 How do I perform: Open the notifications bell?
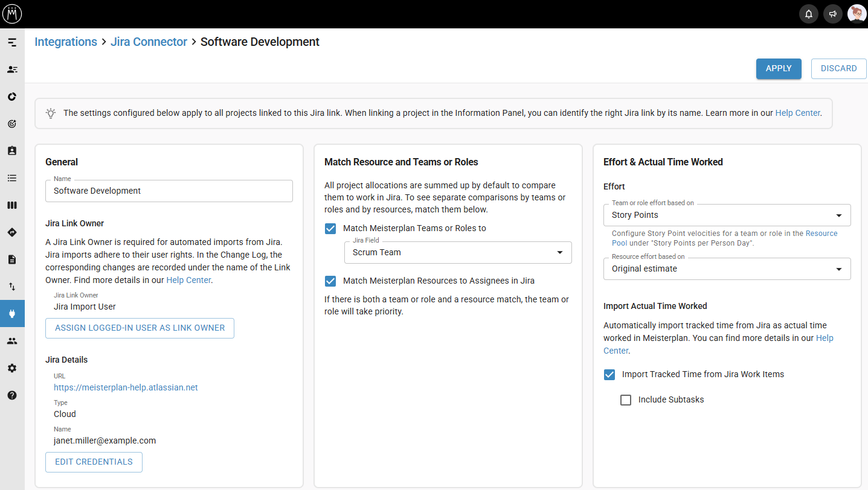(809, 14)
